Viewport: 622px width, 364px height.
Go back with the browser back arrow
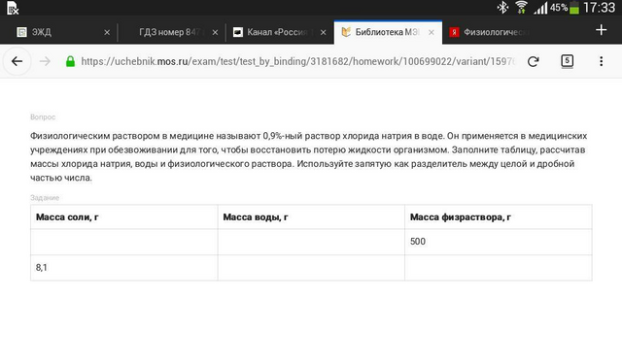[17, 61]
